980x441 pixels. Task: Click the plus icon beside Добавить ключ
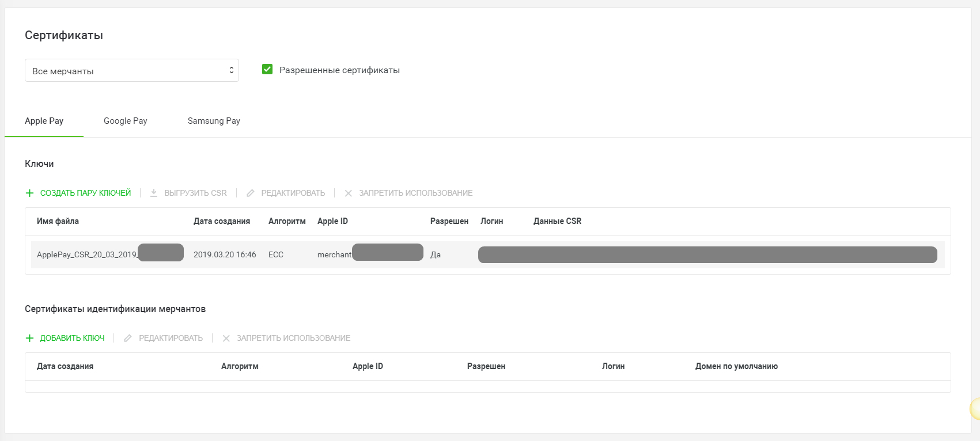pos(30,338)
